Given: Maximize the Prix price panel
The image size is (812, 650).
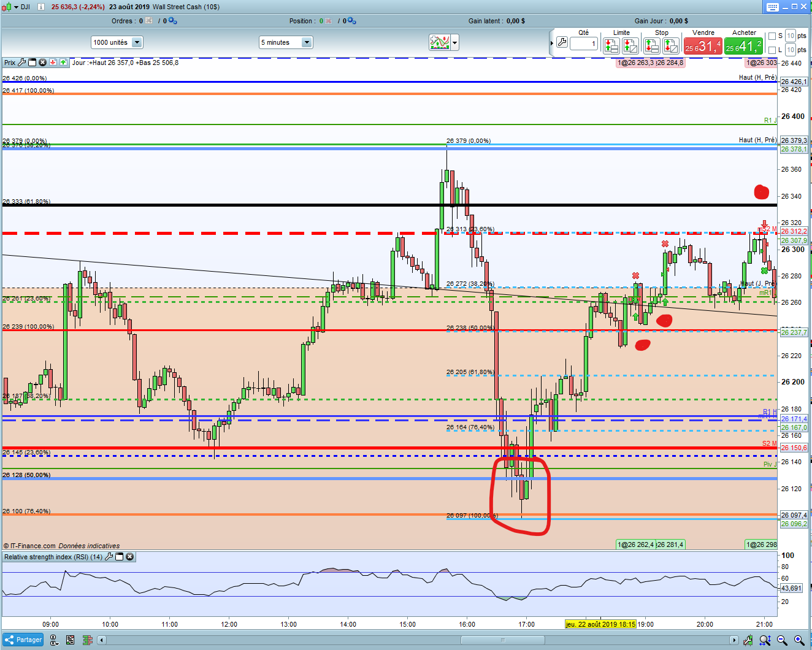Looking at the screenshot, I should [33, 63].
